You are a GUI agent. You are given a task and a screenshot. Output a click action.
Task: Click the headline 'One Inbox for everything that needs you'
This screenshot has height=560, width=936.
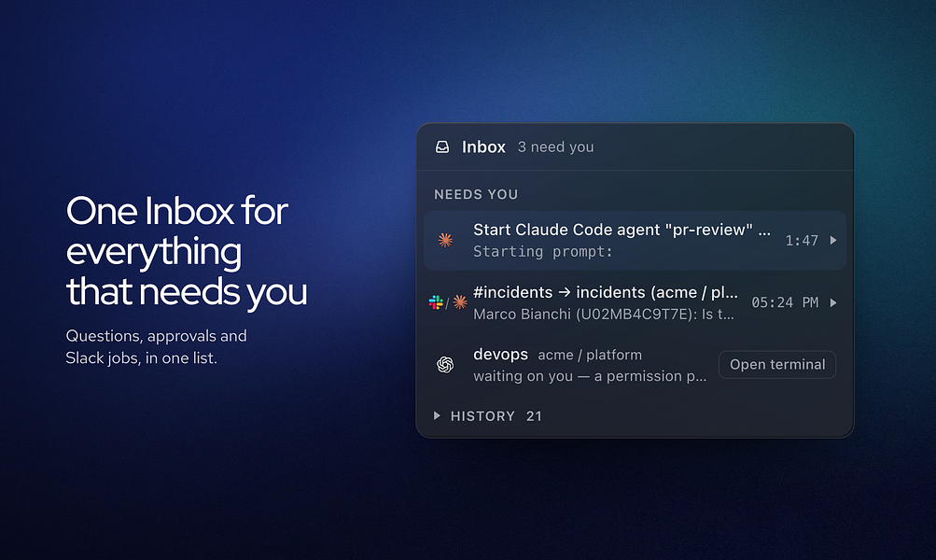187,251
